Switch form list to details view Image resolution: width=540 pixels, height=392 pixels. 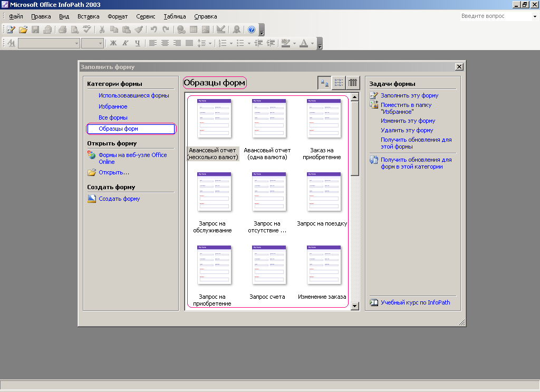coord(353,83)
